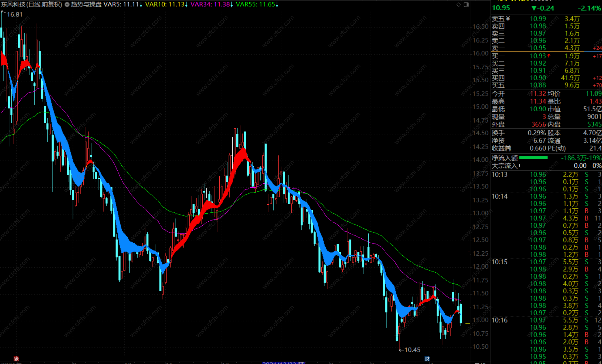Screen dimensions: 602x364
Task: Click the diamond icon above the chart
Action: click(x=458, y=5)
